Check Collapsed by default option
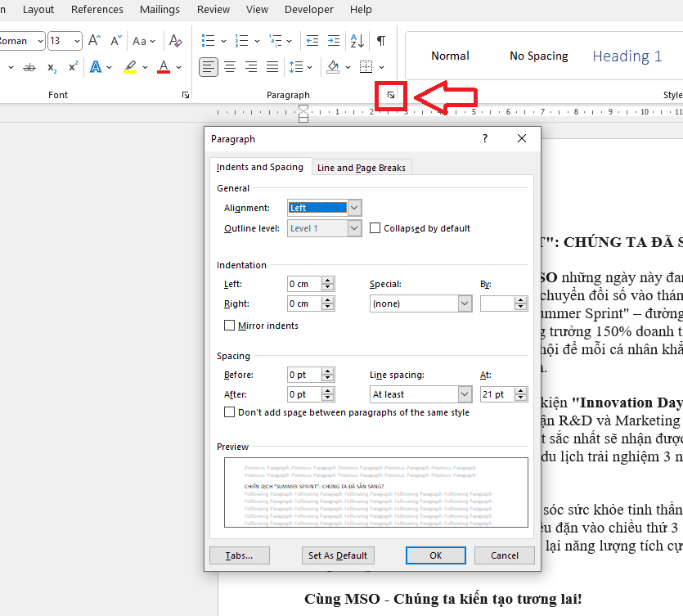 click(375, 228)
